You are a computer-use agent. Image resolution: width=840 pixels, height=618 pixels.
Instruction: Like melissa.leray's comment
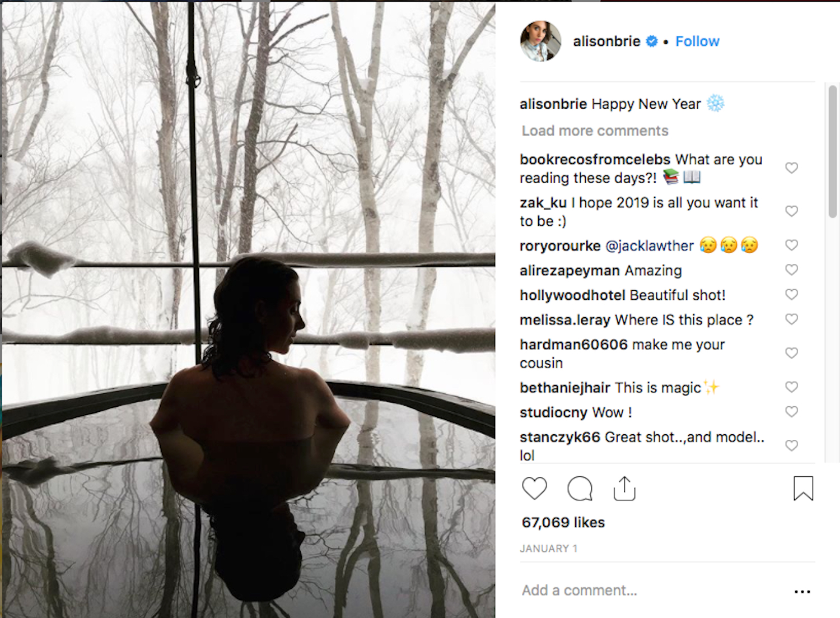pyautogui.click(x=791, y=319)
